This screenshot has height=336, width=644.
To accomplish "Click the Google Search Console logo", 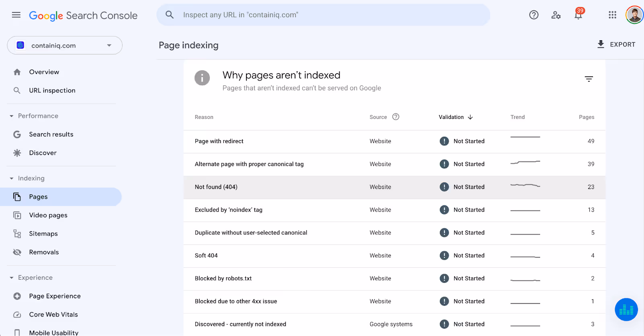I will pyautogui.click(x=83, y=16).
